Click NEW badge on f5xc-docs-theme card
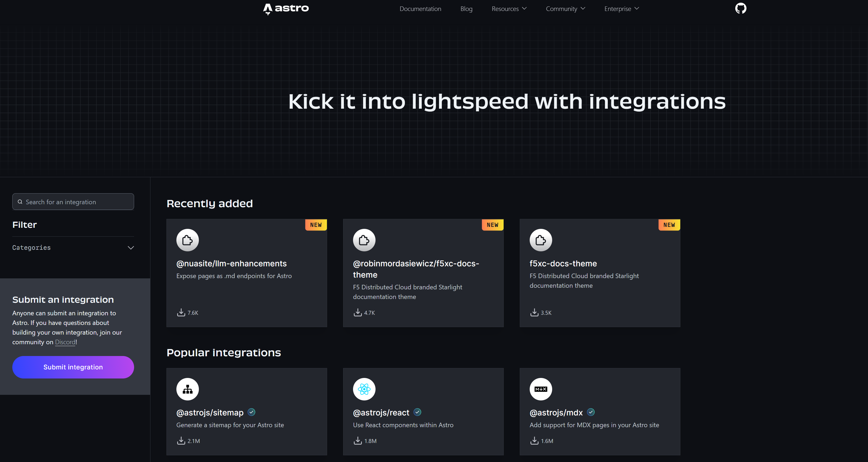This screenshot has width=868, height=462. (669, 225)
